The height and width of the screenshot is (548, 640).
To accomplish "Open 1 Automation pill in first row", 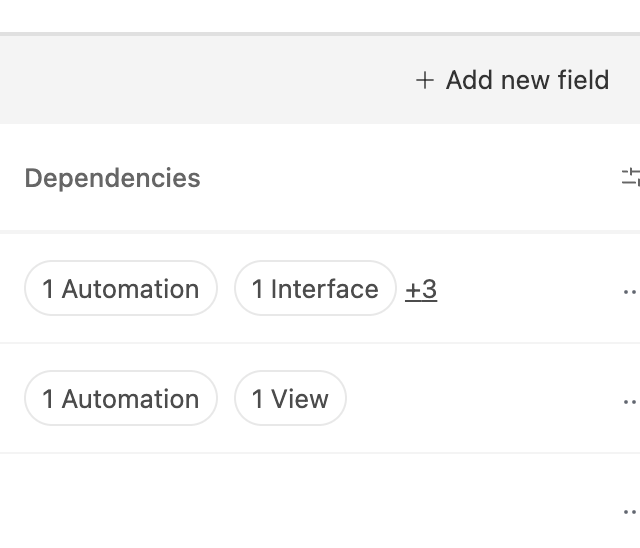I will [x=121, y=288].
